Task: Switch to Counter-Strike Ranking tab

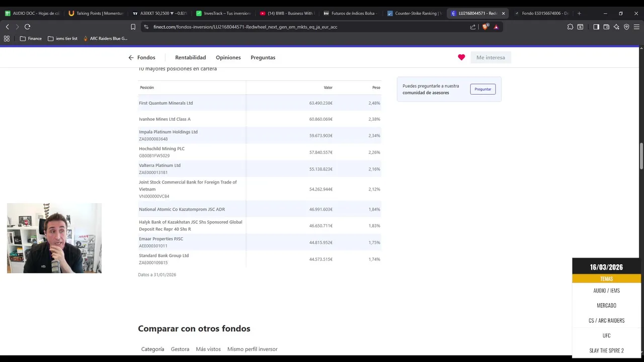Action: [x=416, y=13]
